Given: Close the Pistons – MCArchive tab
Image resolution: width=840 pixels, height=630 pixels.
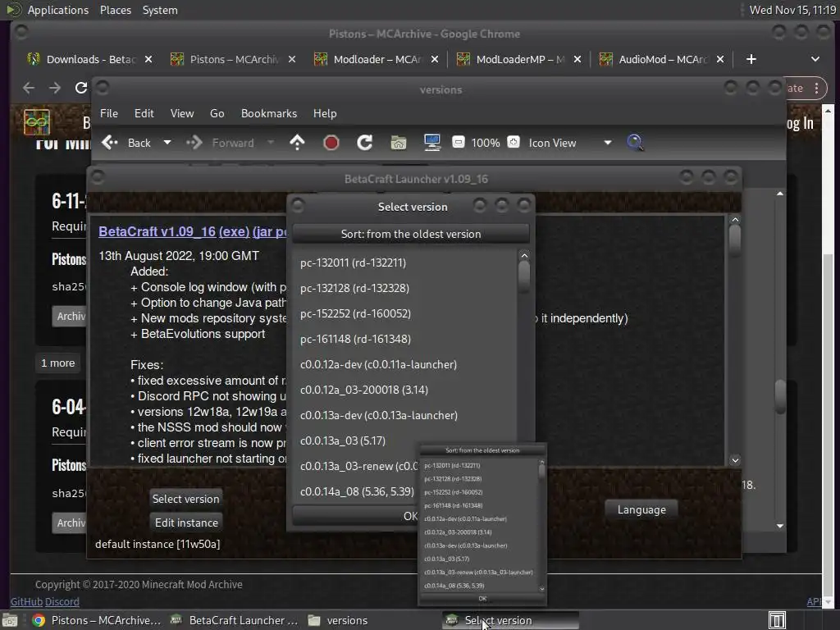Looking at the screenshot, I should (x=292, y=59).
